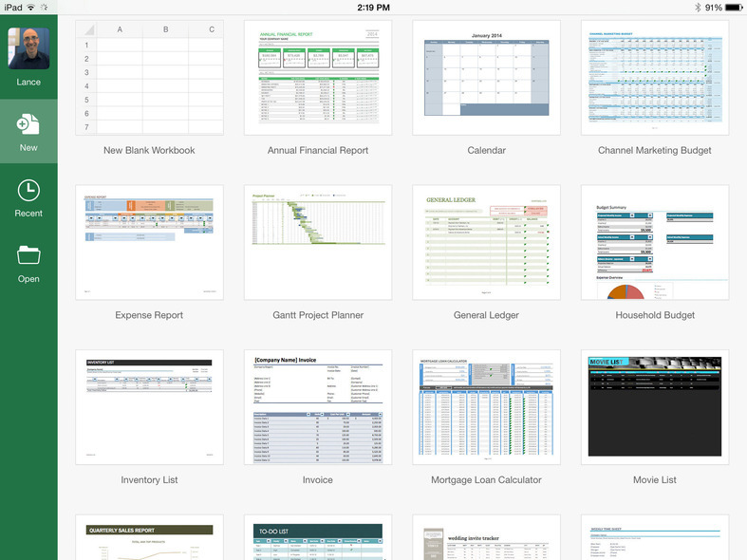
Task: Select the New Blank Workbook template
Action: 149,78
